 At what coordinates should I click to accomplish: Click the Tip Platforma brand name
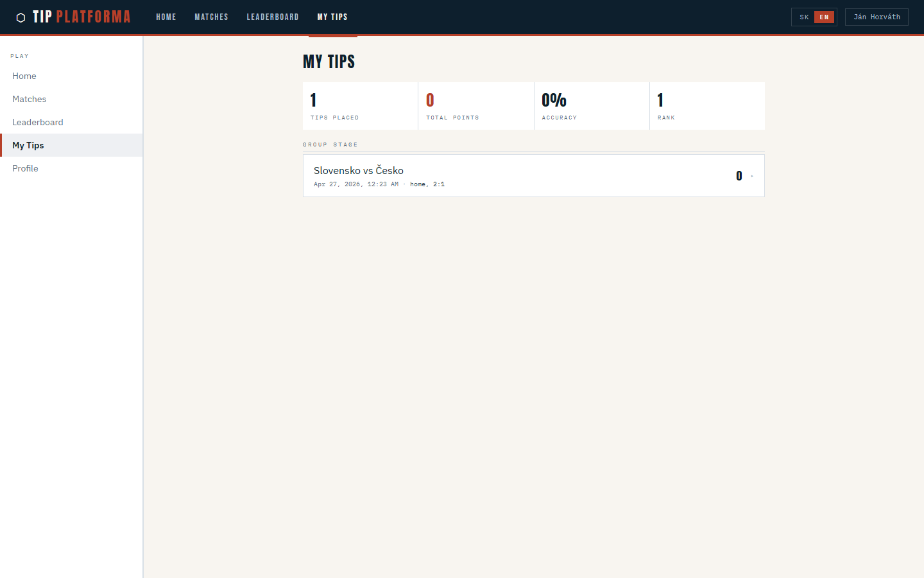(81, 17)
